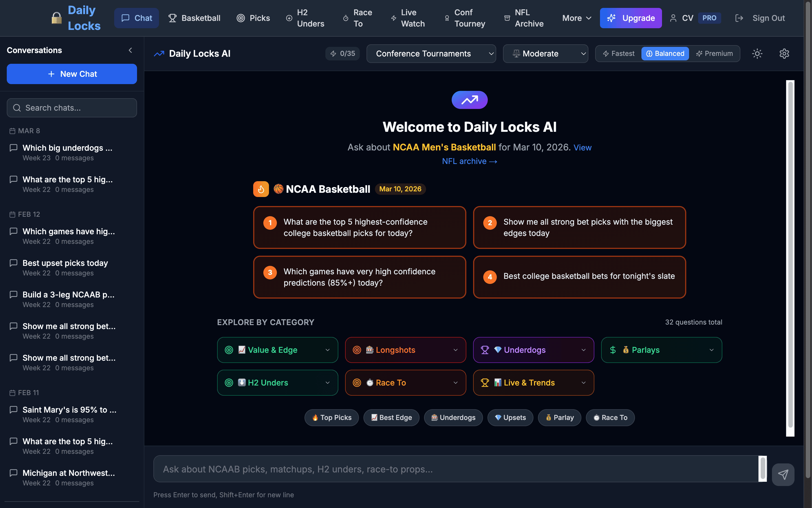Open the Conference Tournaments dropdown
Viewport: 812px width, 508px height.
(x=431, y=54)
